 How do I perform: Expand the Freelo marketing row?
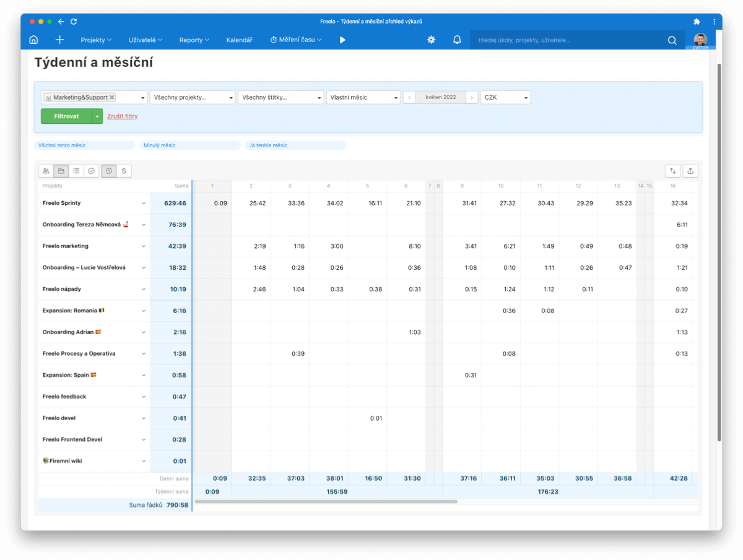click(x=144, y=246)
